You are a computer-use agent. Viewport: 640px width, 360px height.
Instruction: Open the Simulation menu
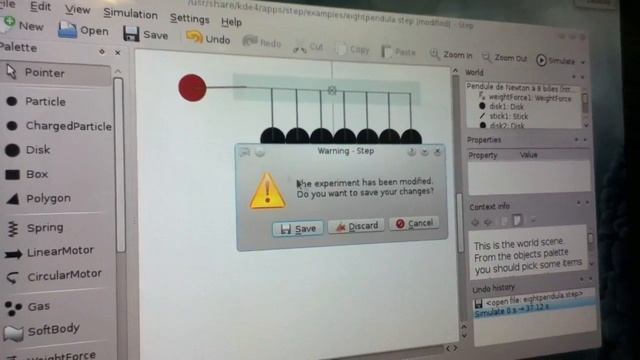pos(130,13)
